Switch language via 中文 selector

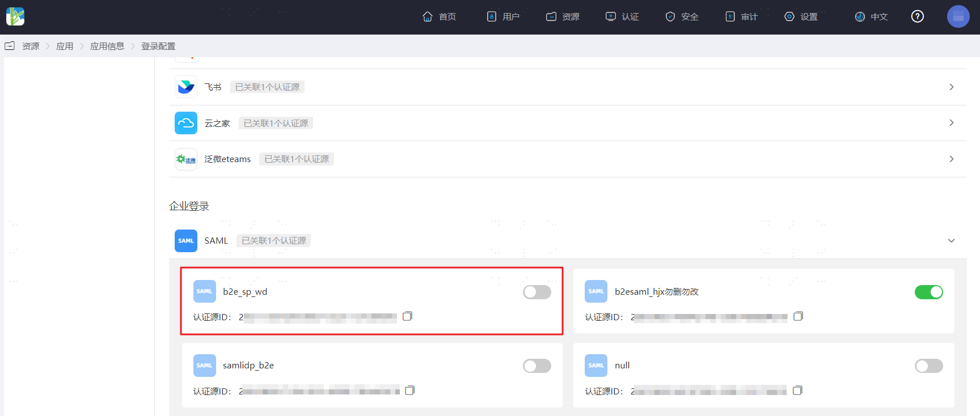point(871,16)
